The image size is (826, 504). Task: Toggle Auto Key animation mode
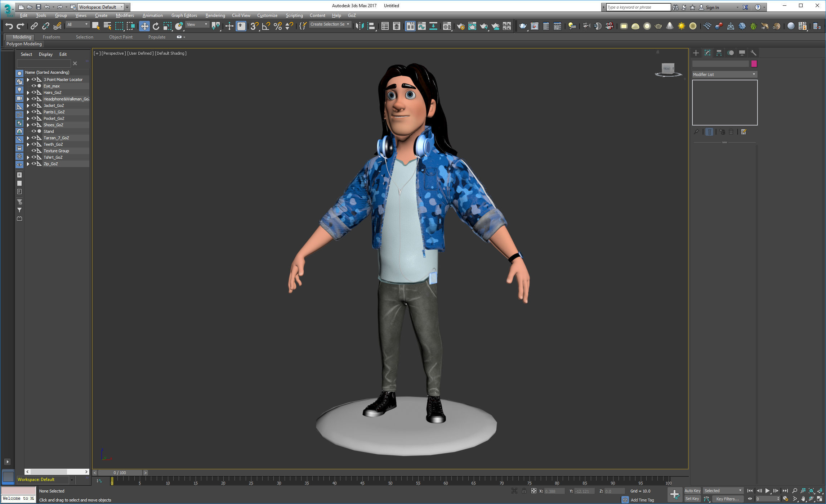[692, 491]
